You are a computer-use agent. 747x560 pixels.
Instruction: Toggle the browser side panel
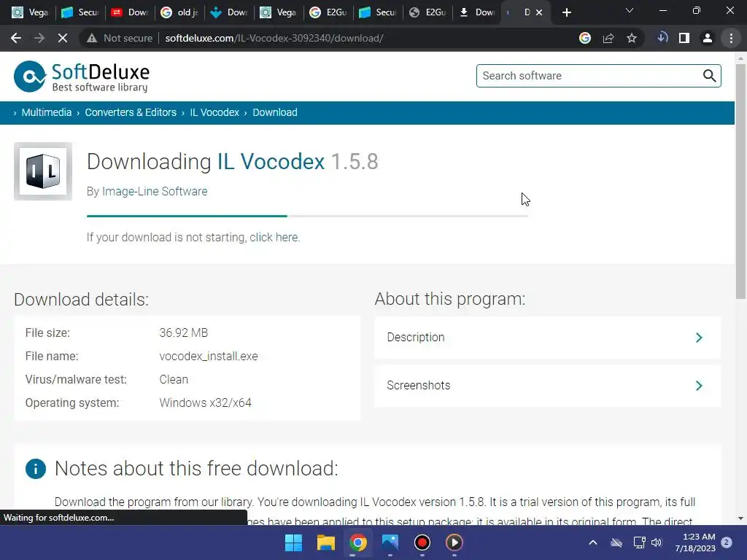[x=684, y=38]
